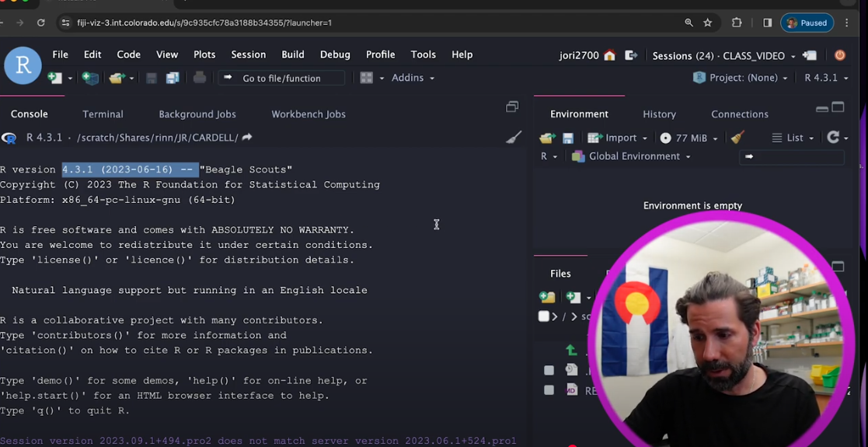868x447 pixels.
Task: Zoom the browser page via the magnifier icon
Action: click(x=688, y=23)
